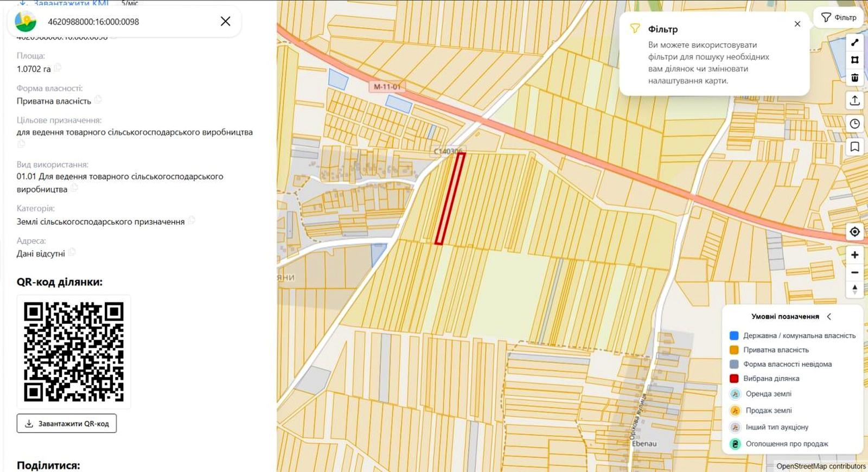Copy the Адреса Дані відсутні value
The height and width of the screenshot is (472, 868).
tap(72, 252)
